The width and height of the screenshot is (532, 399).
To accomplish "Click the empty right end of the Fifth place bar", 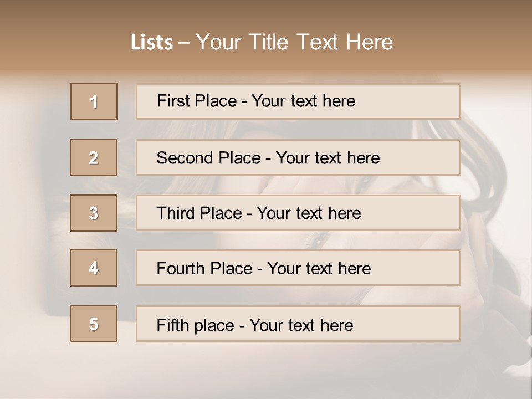I will coord(407,324).
